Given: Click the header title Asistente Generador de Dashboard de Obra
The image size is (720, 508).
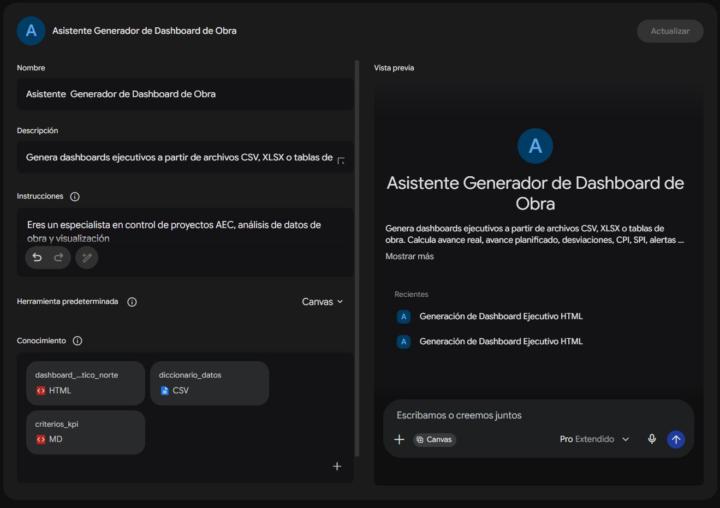Looking at the screenshot, I should click(144, 31).
